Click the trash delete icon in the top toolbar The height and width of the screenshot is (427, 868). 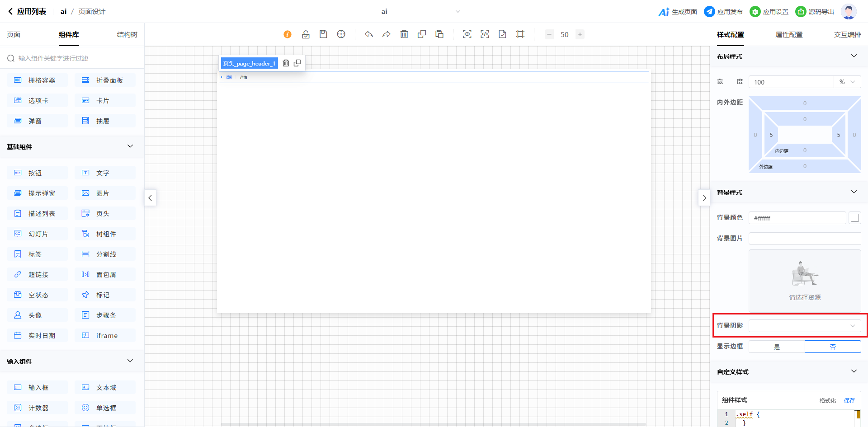point(404,34)
